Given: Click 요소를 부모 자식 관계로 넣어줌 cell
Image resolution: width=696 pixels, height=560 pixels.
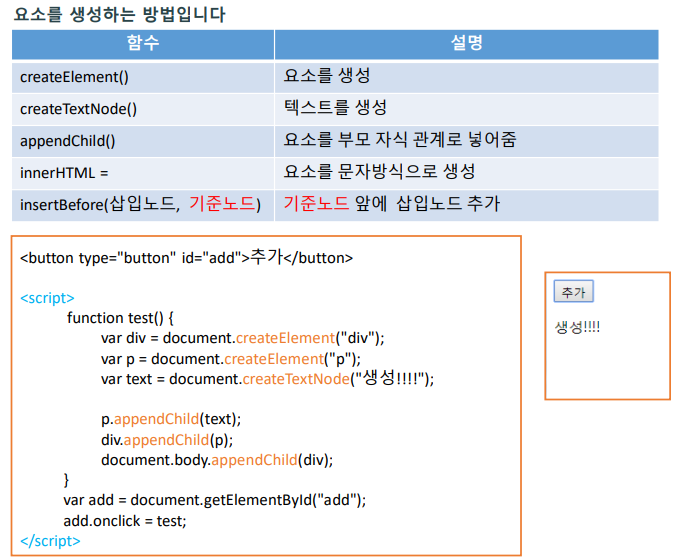Looking at the screenshot, I should (467, 141).
